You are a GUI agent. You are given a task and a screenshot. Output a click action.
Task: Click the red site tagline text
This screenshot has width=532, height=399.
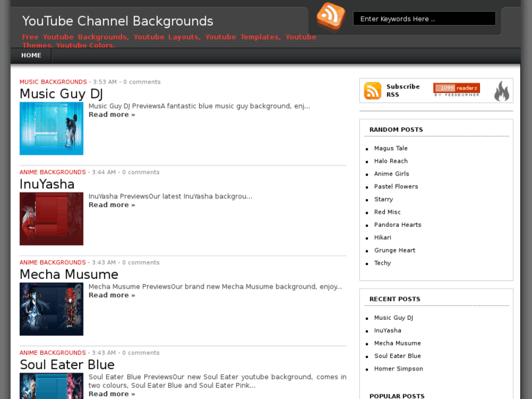tap(169, 41)
